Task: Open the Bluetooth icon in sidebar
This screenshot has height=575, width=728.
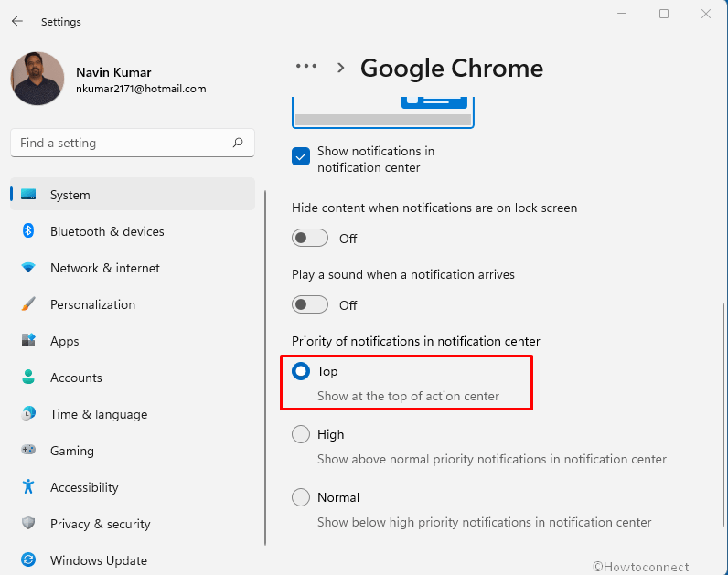Action: coord(28,230)
